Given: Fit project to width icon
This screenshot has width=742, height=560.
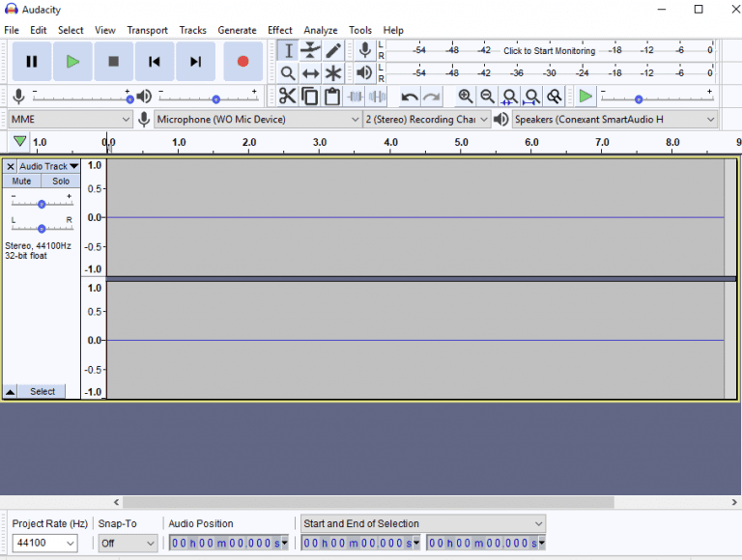Looking at the screenshot, I should click(532, 97).
